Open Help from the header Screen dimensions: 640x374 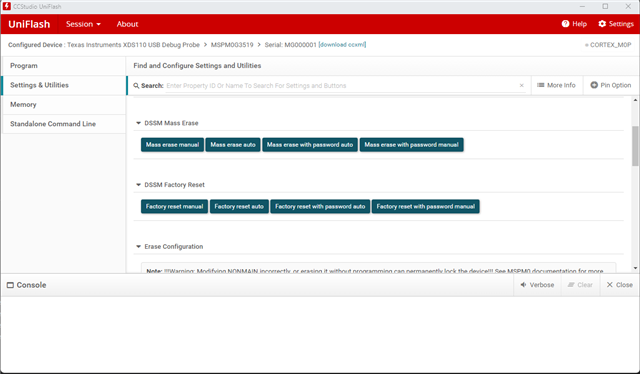574,24
